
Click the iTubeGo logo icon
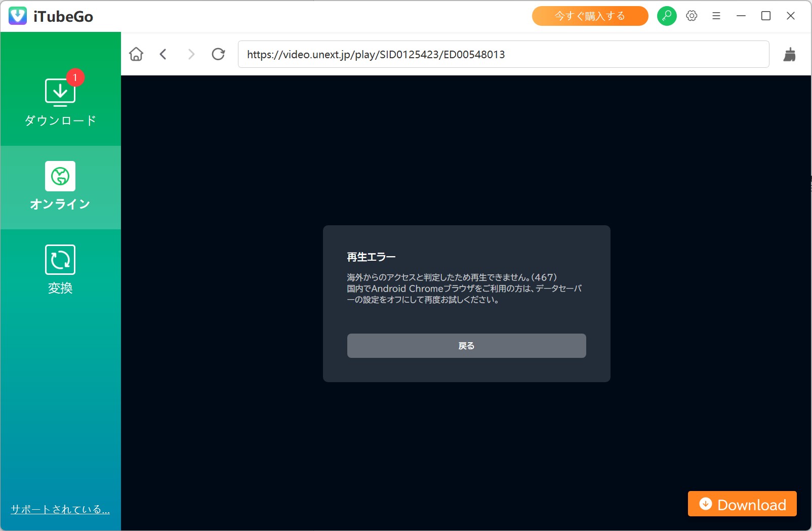coord(18,16)
